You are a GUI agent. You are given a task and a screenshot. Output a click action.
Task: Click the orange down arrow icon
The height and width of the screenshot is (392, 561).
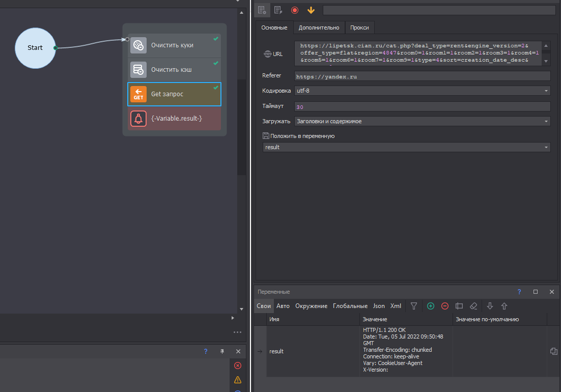(x=311, y=10)
